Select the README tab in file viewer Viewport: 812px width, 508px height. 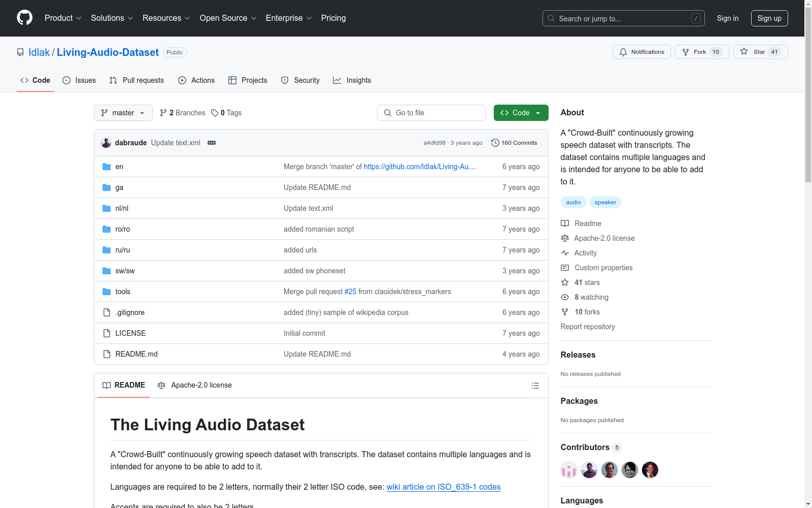point(124,385)
